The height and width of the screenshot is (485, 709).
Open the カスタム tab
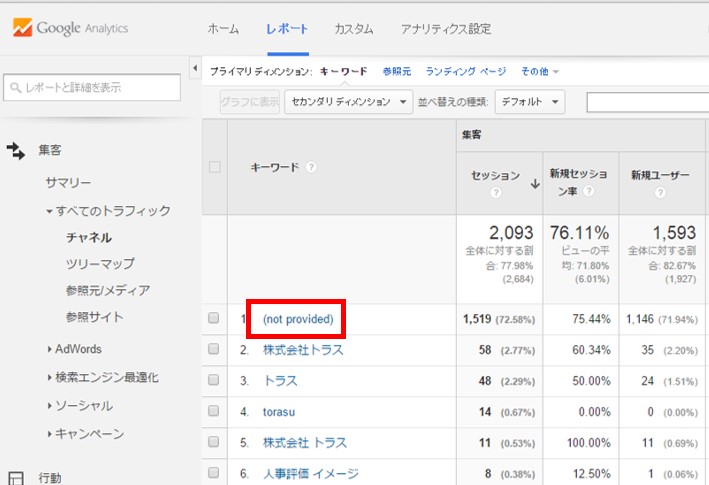354,29
